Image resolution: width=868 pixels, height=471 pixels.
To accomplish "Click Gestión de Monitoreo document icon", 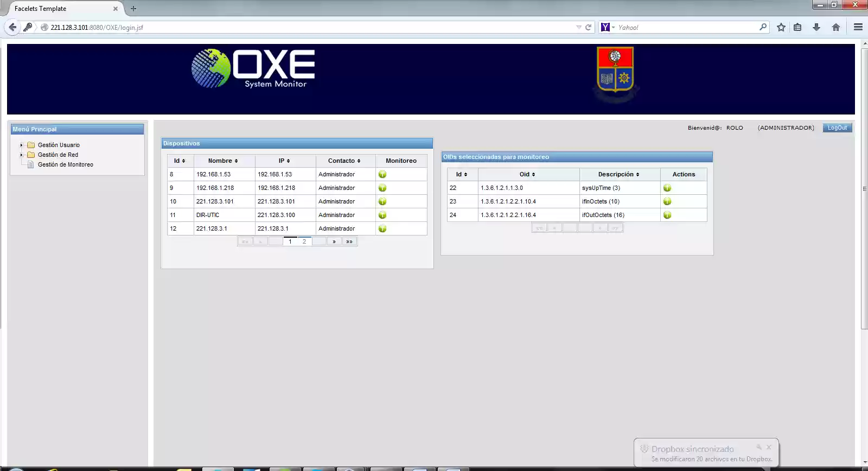I will [x=31, y=164].
